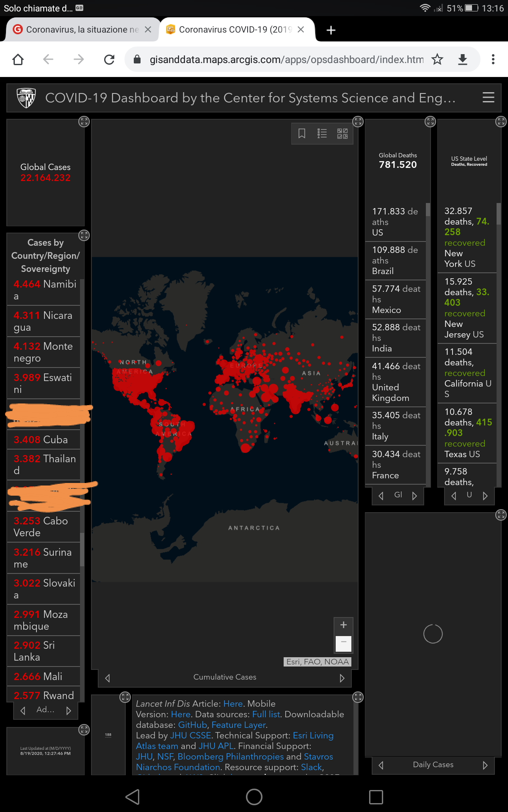Reload the page in browser
Image resolution: width=508 pixels, height=812 pixels.
(x=109, y=60)
